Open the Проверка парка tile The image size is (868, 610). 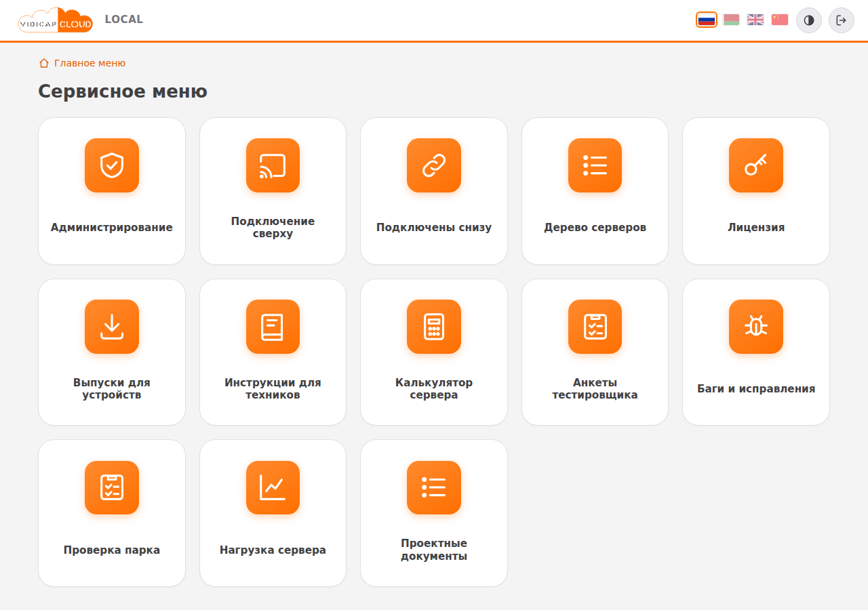[112, 513]
